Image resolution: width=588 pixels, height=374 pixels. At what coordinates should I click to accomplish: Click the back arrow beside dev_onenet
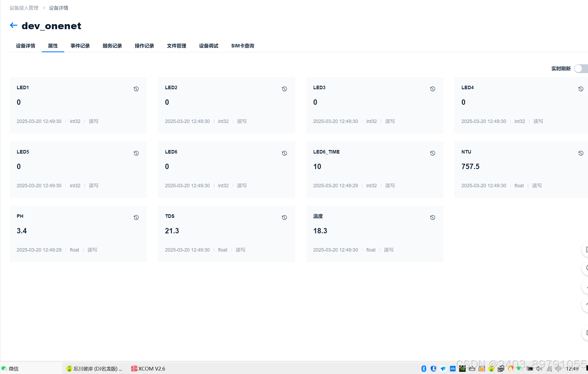click(13, 25)
